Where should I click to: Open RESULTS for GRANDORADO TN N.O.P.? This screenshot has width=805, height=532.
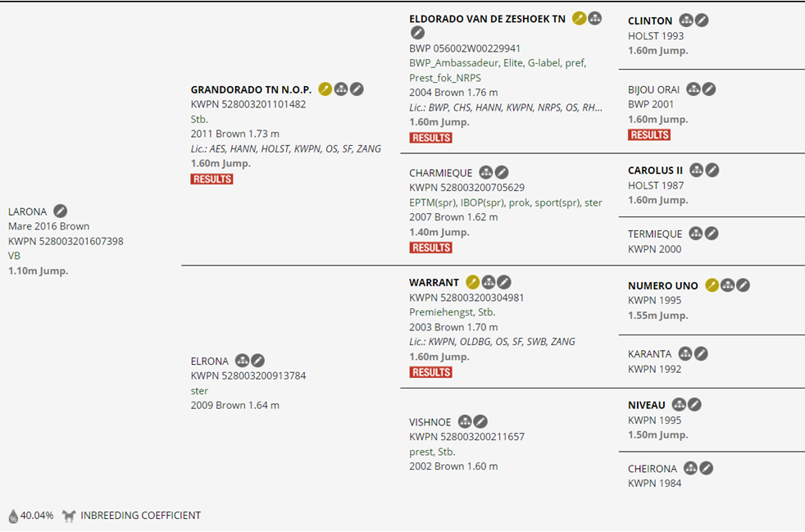(x=211, y=179)
